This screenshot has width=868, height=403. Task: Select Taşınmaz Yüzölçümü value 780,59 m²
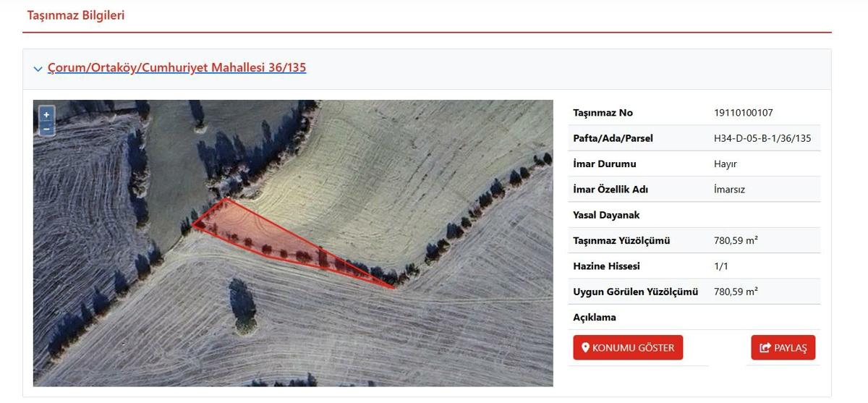point(736,240)
